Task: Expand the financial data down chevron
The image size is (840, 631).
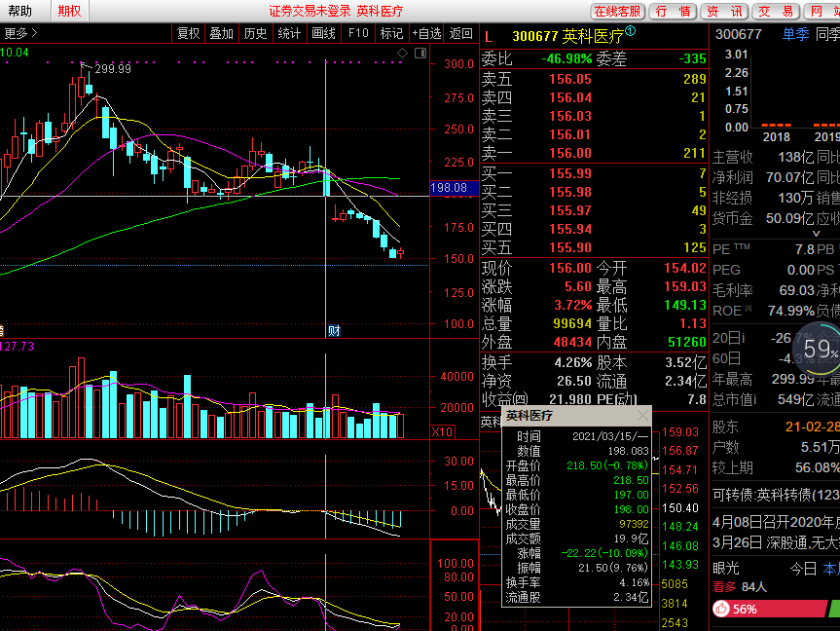Action: click(816, 234)
